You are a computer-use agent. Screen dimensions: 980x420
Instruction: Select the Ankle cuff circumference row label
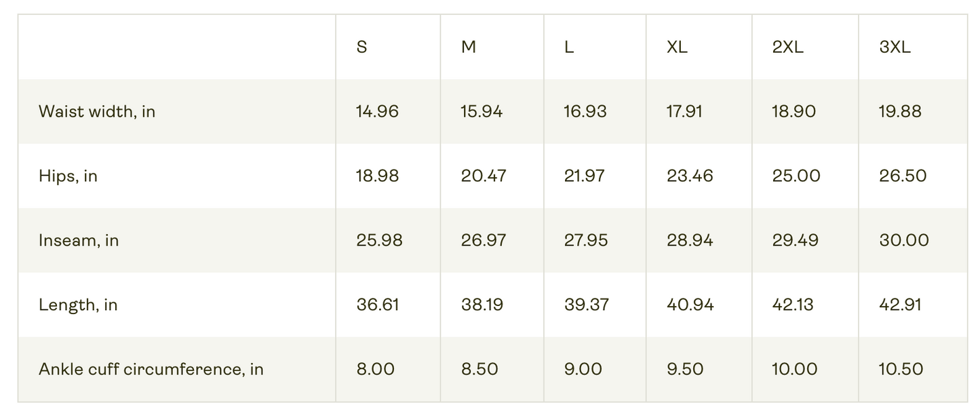click(x=151, y=369)
